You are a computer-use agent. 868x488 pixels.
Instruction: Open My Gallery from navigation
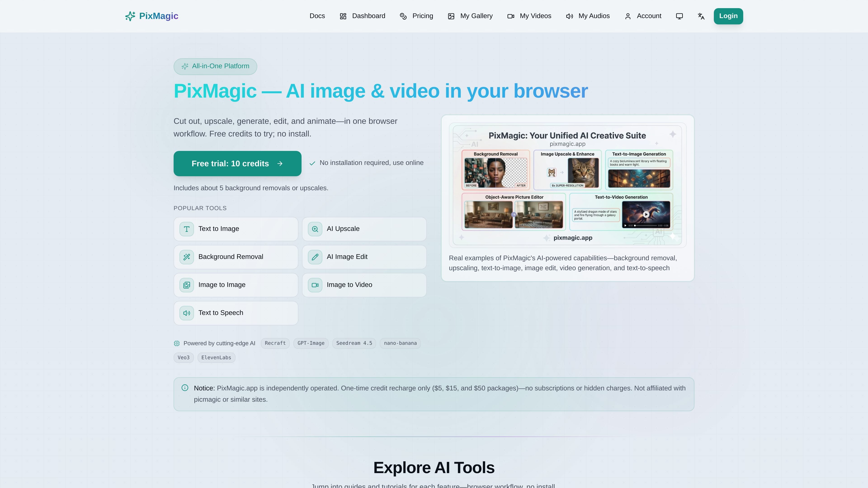pyautogui.click(x=470, y=16)
